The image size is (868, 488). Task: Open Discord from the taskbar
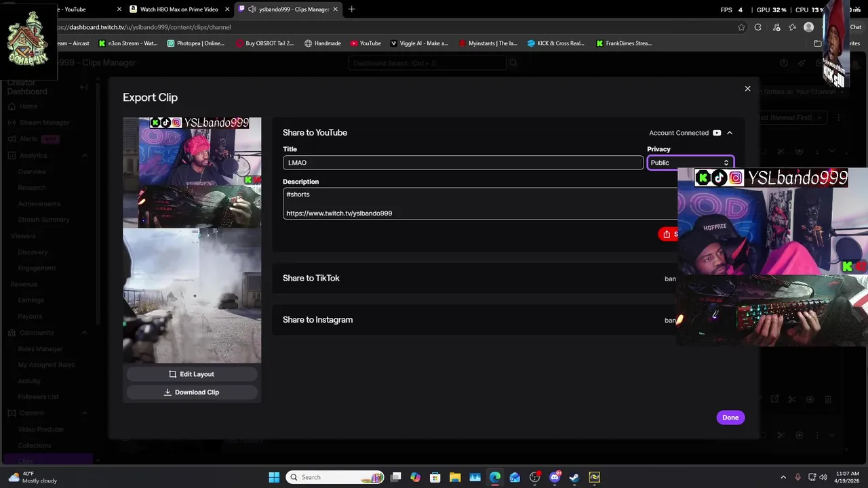click(x=555, y=477)
